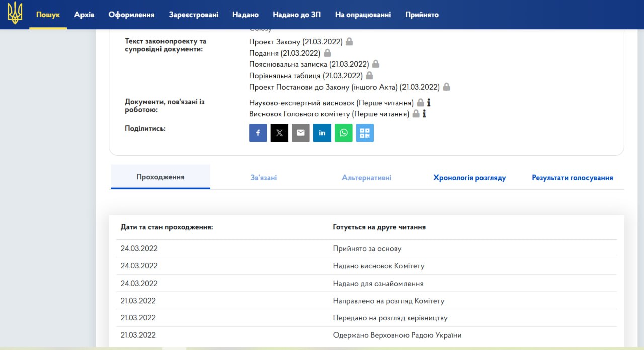The height and width of the screenshot is (350, 644).
Task: Select the Проходження tab
Action: (x=160, y=177)
